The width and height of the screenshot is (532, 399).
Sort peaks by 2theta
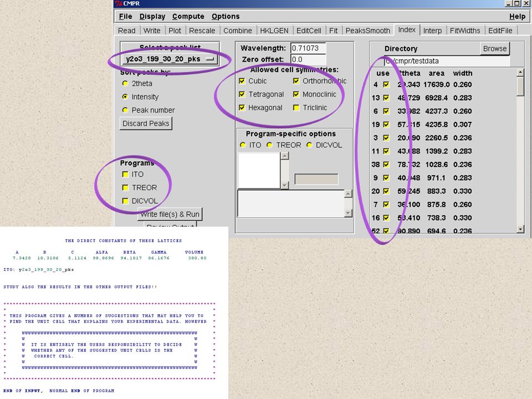[125, 84]
